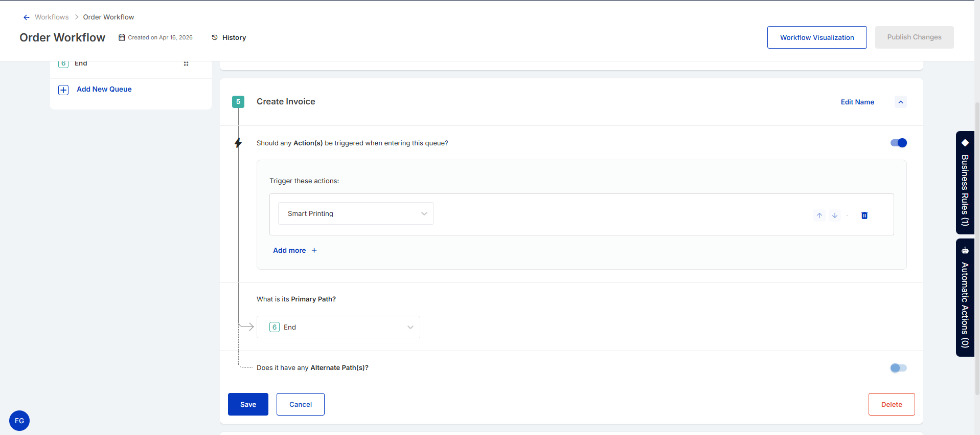This screenshot has height=435, width=980.
Task: Save the queue changes
Action: pyautogui.click(x=248, y=404)
